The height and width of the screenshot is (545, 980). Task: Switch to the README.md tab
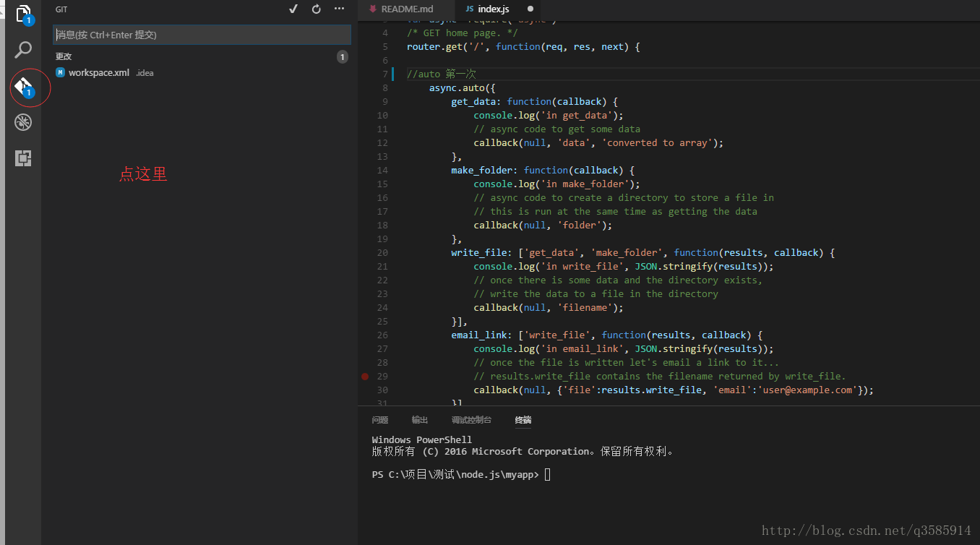(x=406, y=9)
